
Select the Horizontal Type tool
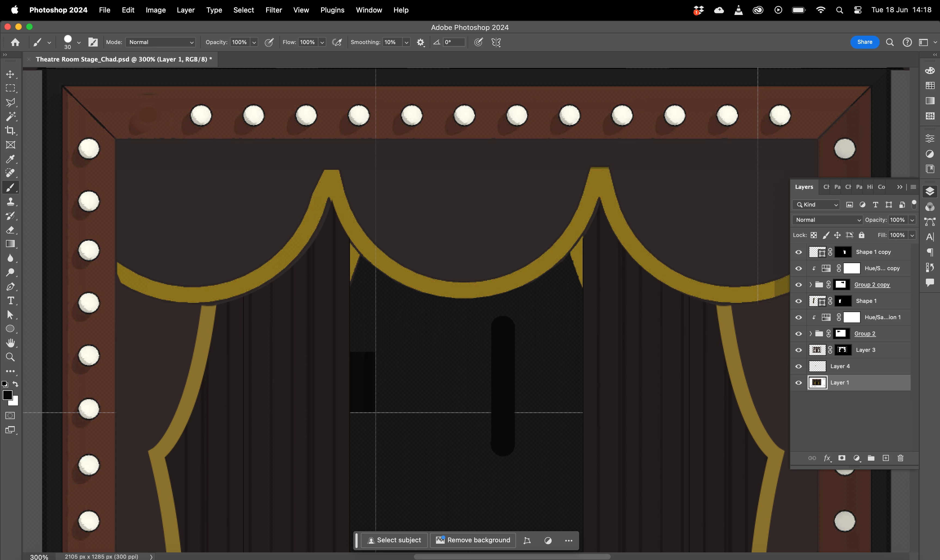(10, 301)
